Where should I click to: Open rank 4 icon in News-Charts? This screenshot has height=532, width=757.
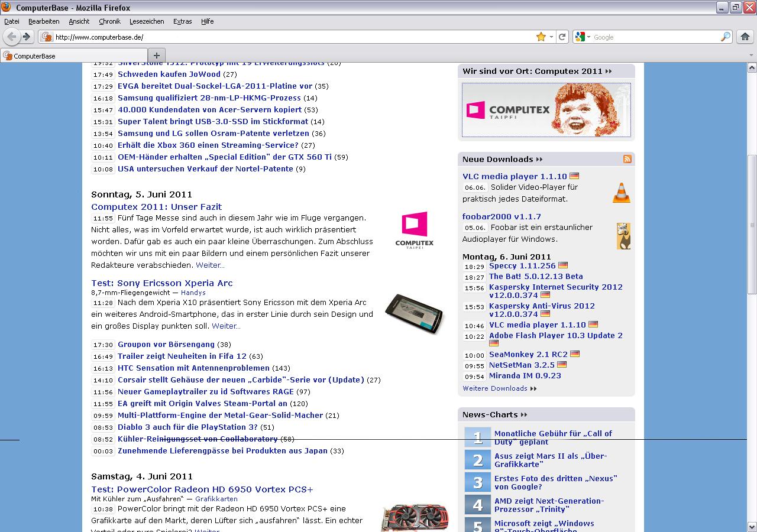click(x=478, y=504)
